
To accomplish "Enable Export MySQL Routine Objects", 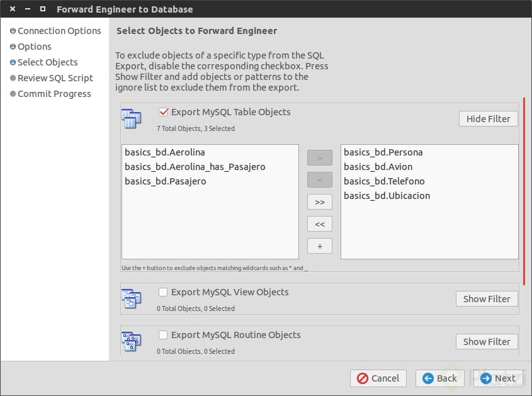I will point(162,335).
